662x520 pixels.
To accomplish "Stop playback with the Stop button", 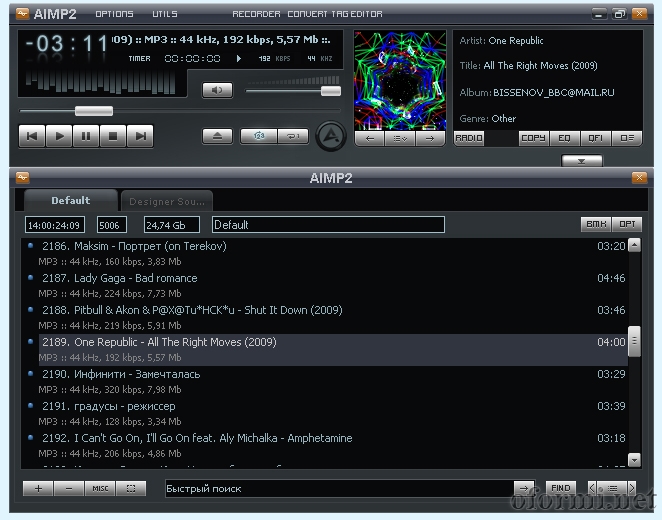I will point(113,136).
